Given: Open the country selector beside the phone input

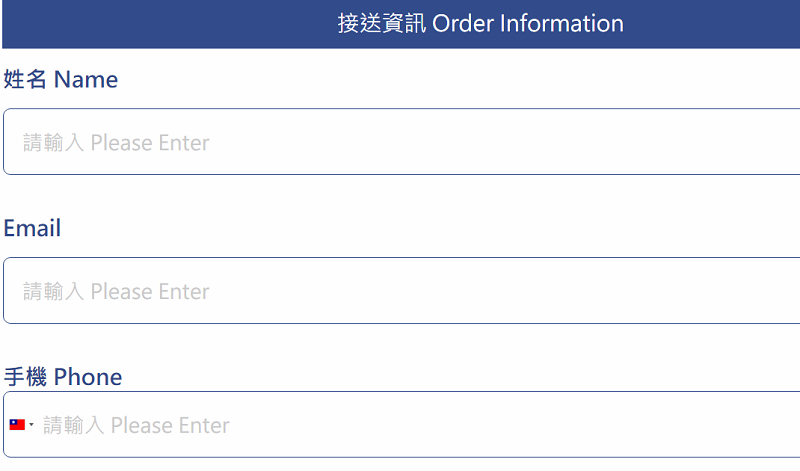Looking at the screenshot, I should pyautogui.click(x=22, y=425).
